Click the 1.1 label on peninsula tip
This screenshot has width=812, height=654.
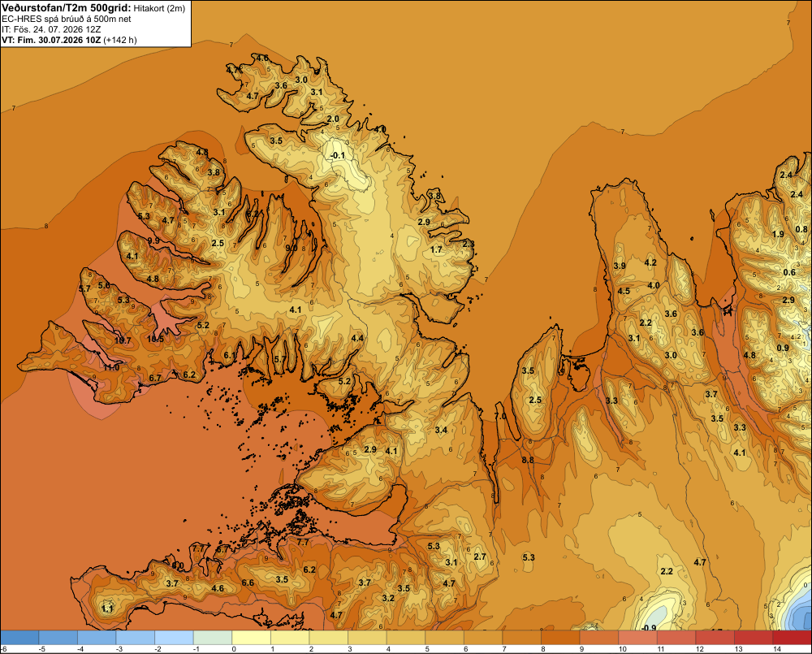coord(107,609)
